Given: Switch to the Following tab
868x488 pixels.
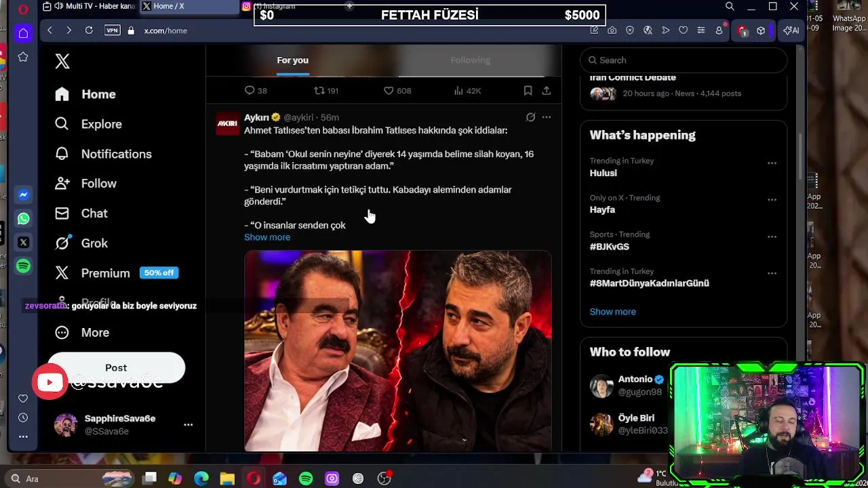Looking at the screenshot, I should 470,60.
